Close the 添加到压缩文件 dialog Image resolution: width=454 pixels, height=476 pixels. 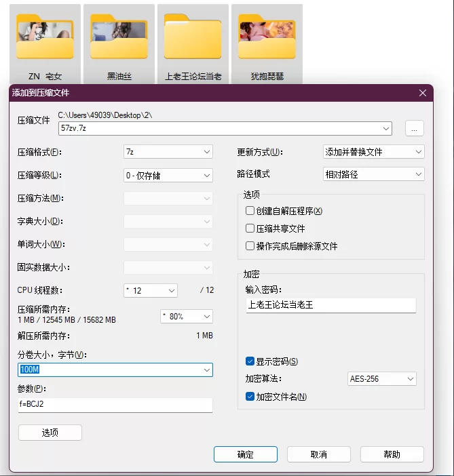click(x=423, y=93)
